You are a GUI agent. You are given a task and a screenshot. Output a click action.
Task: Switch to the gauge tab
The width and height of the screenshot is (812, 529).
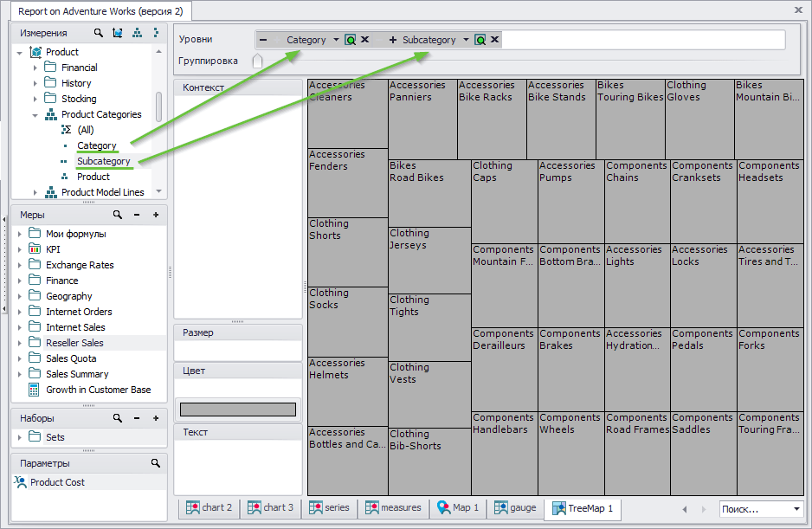pos(515,507)
